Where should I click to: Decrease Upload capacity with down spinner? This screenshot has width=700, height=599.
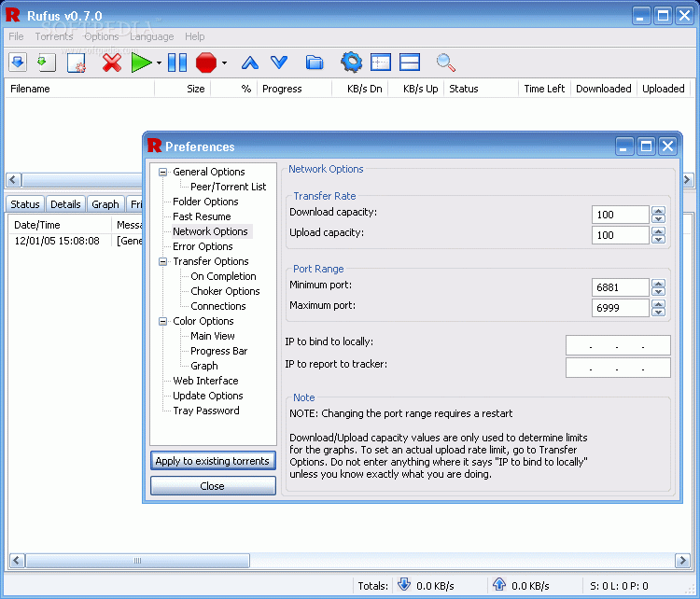pos(658,240)
